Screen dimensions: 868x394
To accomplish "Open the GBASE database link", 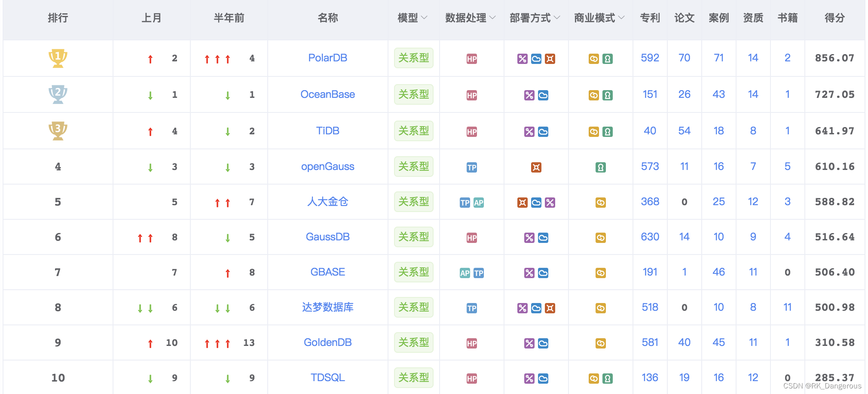I will [328, 272].
